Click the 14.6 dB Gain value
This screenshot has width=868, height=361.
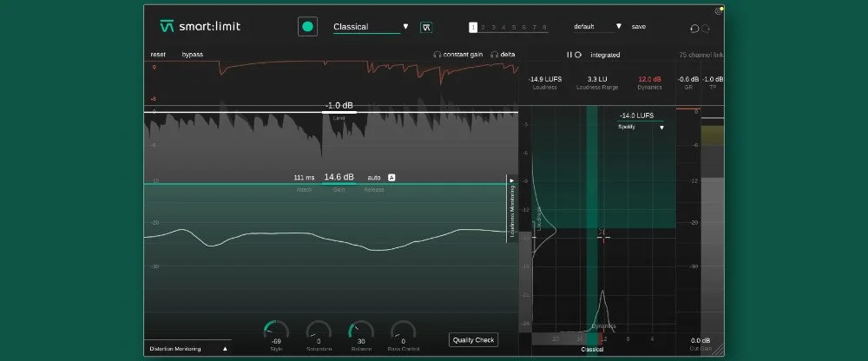pyautogui.click(x=339, y=177)
